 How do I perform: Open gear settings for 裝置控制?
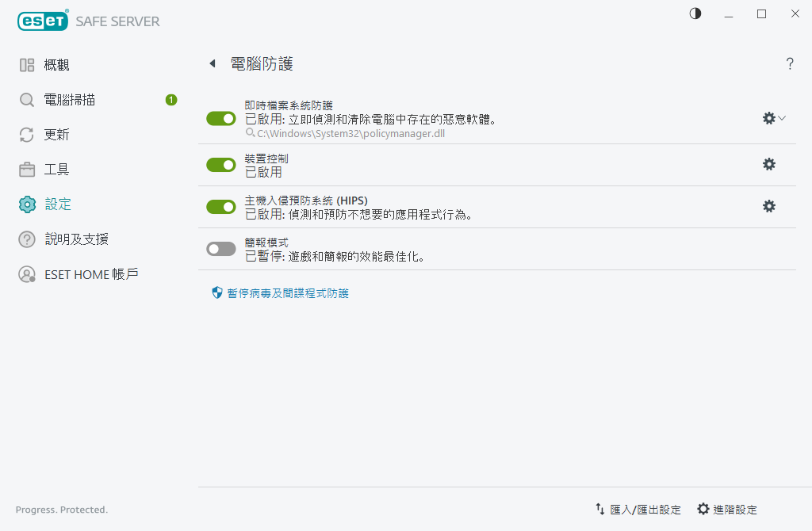click(x=768, y=164)
